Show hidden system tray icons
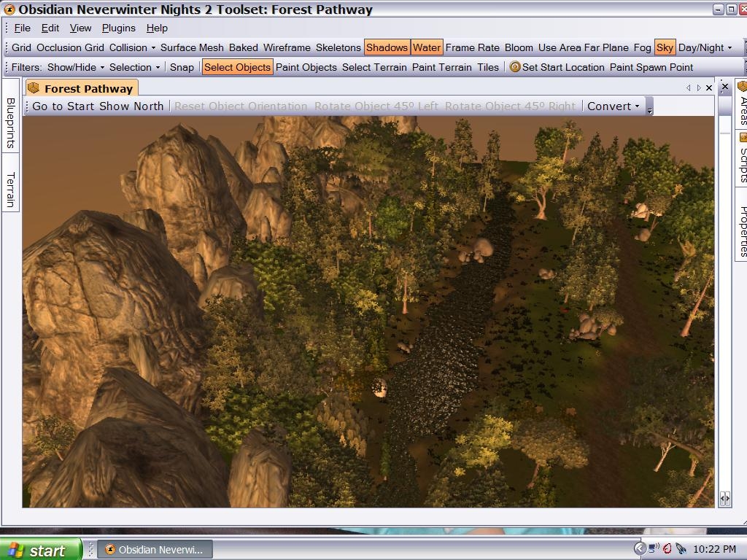747x560 pixels. tap(640, 549)
